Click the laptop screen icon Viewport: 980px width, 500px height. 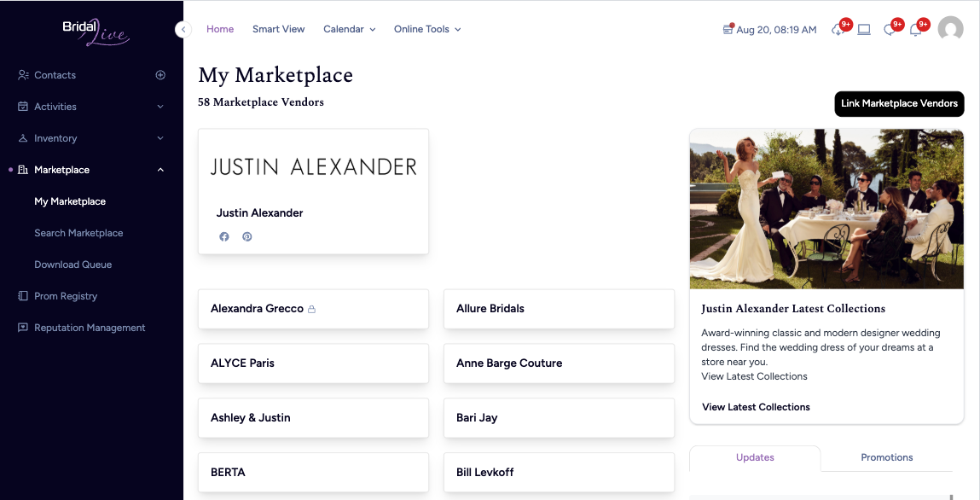pos(864,29)
